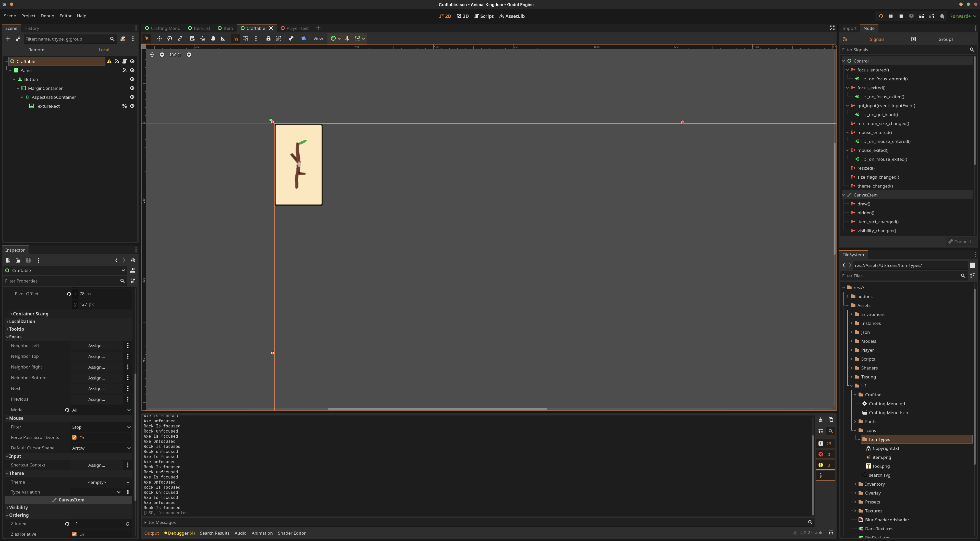Toggle the 23 standard messages filter
The width and height of the screenshot is (980, 541).
tap(825, 444)
